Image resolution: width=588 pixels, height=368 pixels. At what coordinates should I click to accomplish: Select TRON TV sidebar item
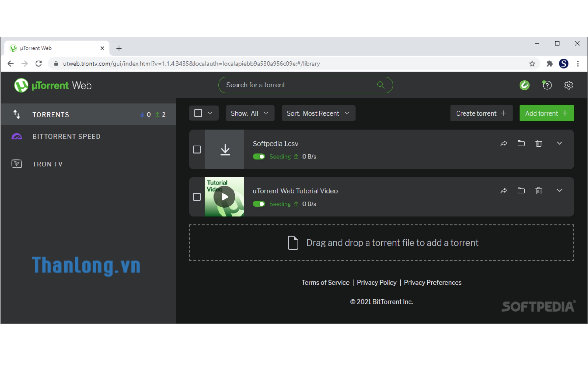point(48,164)
